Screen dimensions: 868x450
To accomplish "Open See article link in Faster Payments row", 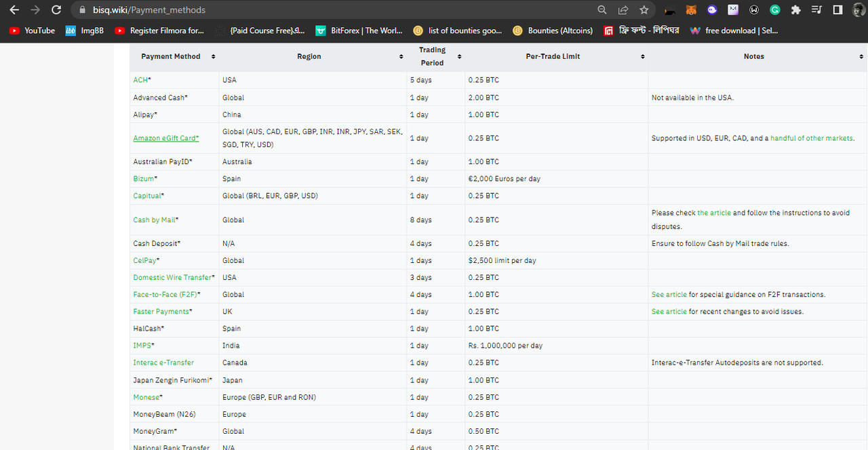I will (669, 312).
